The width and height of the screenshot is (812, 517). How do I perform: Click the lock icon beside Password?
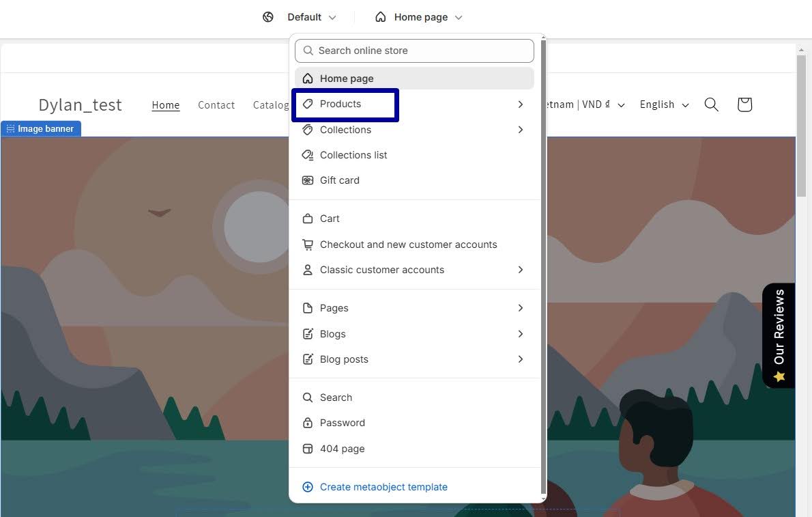(x=308, y=423)
